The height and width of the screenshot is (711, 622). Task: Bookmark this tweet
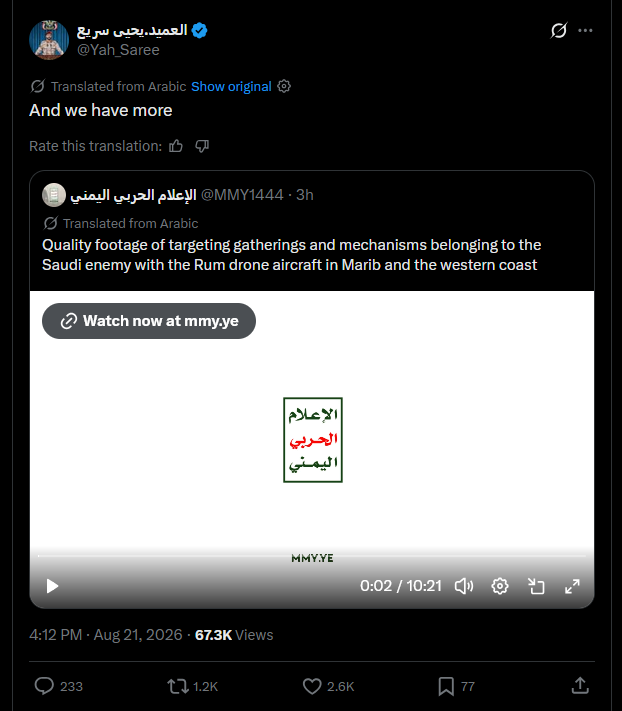coord(446,686)
